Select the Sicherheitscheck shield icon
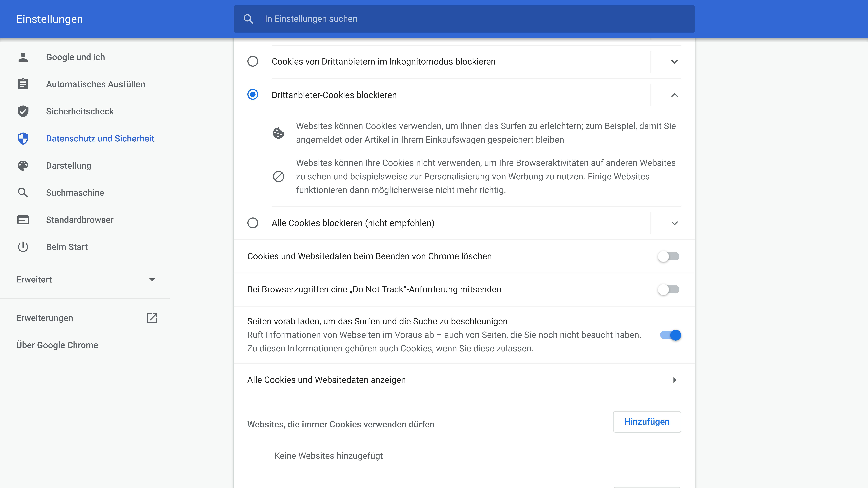The image size is (868, 488). tap(23, 111)
